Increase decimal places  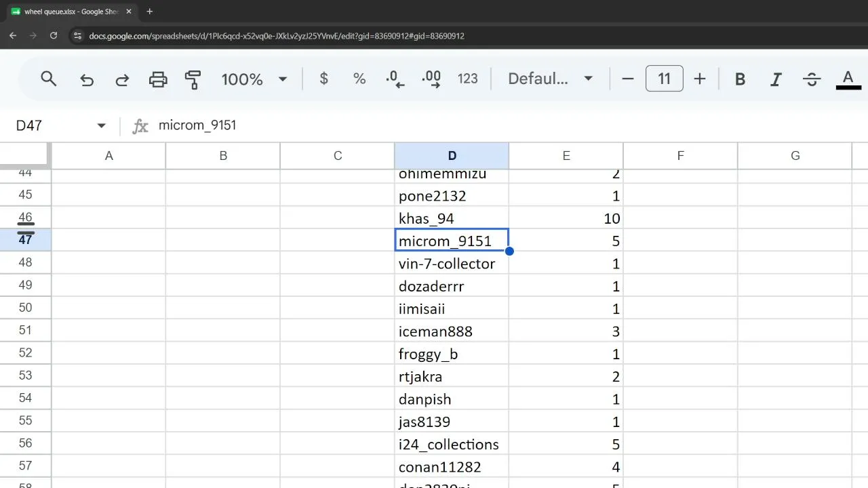pos(431,79)
